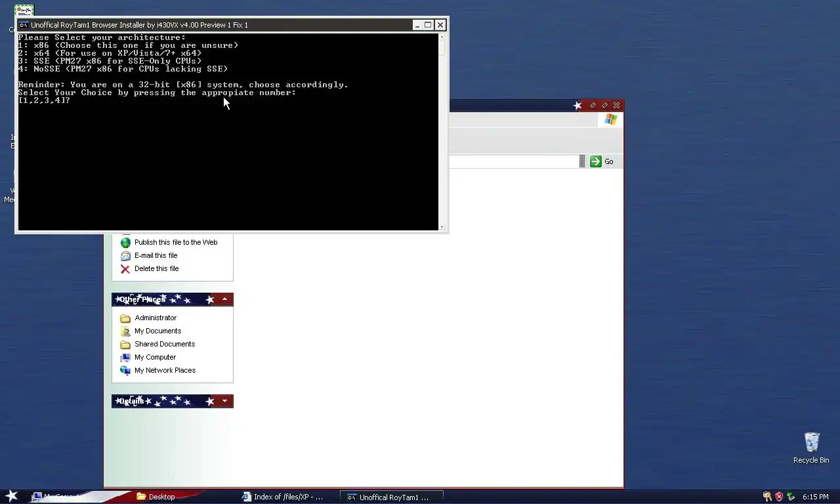Viewport: 840px width, 504px height.
Task: Open the star Start button on taskbar
Action: pos(12,496)
